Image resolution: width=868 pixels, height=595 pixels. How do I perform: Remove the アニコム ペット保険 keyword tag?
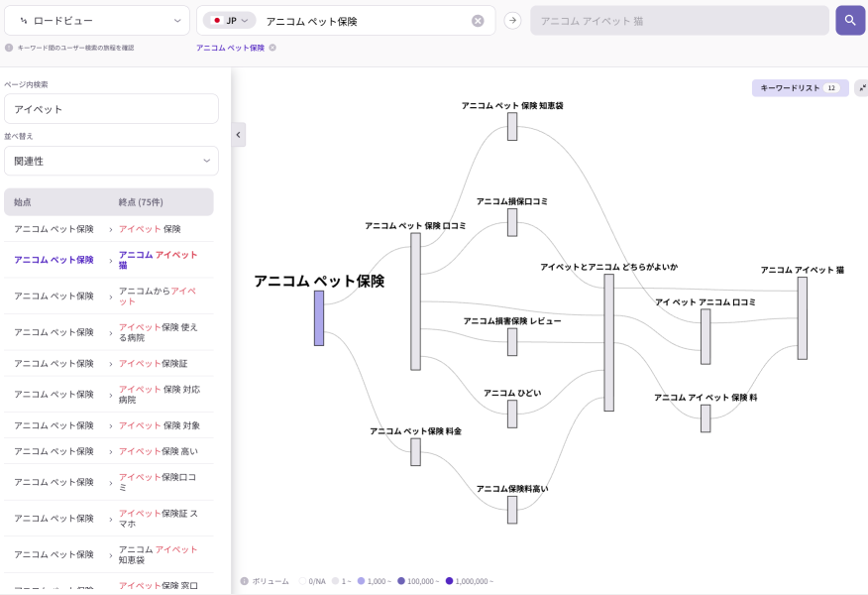tap(272, 48)
